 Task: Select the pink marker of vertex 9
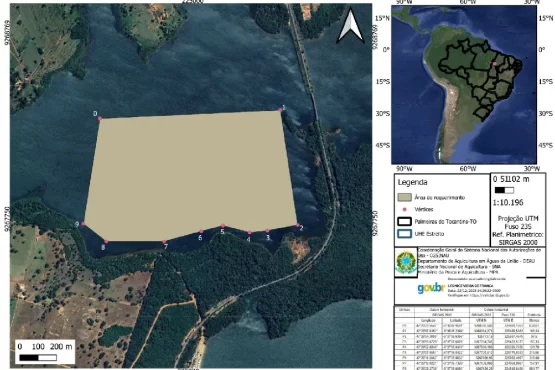pyautogui.click(x=83, y=224)
